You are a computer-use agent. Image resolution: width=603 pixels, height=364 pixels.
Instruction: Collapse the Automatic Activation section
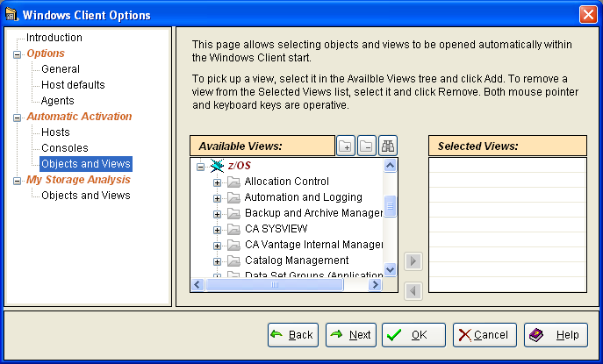point(17,118)
